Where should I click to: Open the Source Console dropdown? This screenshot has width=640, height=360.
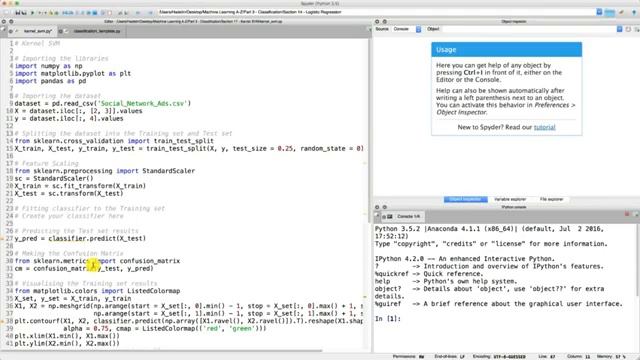click(407, 29)
